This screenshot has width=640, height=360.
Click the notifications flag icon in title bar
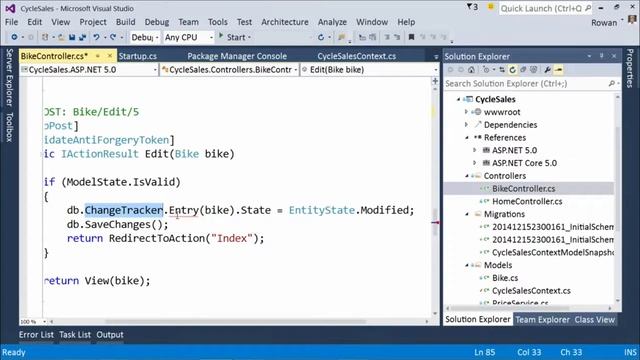472,7
